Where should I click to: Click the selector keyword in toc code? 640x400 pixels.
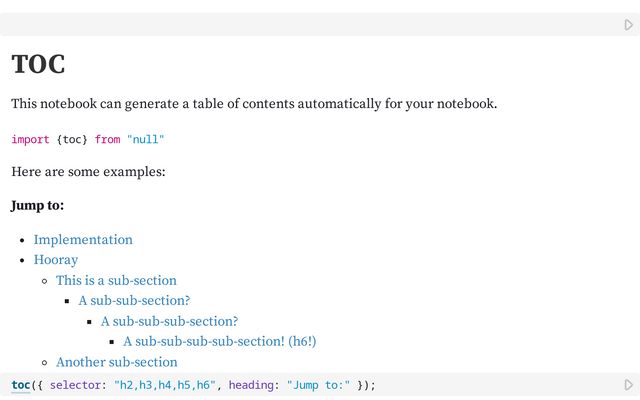coord(77,385)
